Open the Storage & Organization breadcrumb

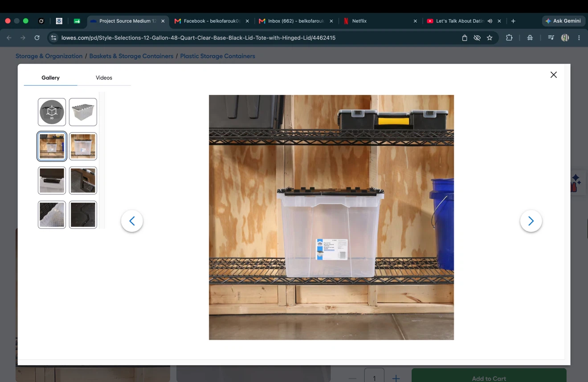(x=49, y=56)
